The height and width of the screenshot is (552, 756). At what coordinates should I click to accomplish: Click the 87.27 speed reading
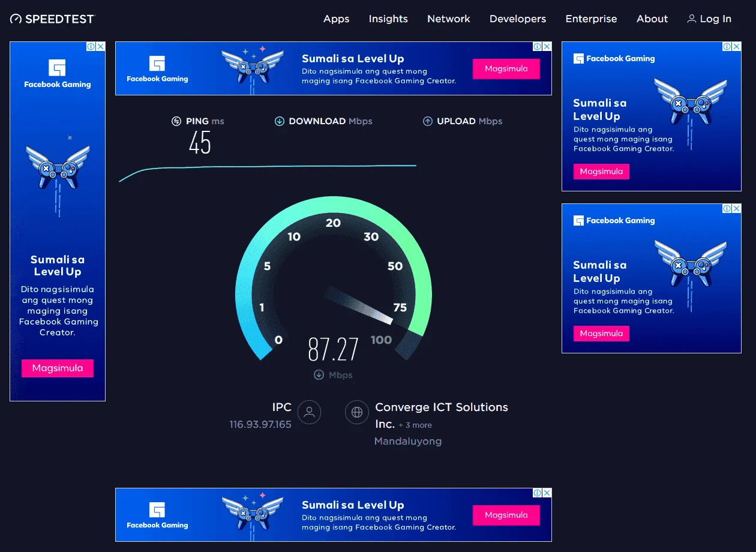tap(333, 349)
